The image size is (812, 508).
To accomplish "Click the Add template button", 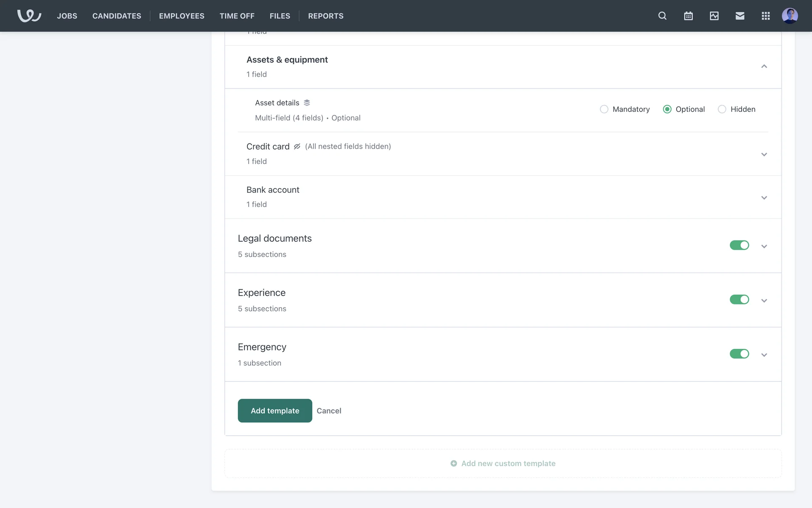I will coord(275,411).
